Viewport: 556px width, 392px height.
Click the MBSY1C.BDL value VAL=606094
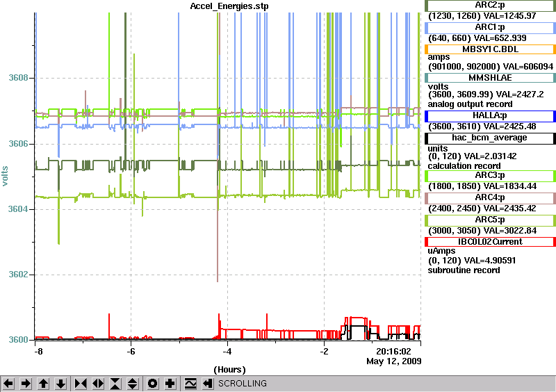[x=528, y=67]
